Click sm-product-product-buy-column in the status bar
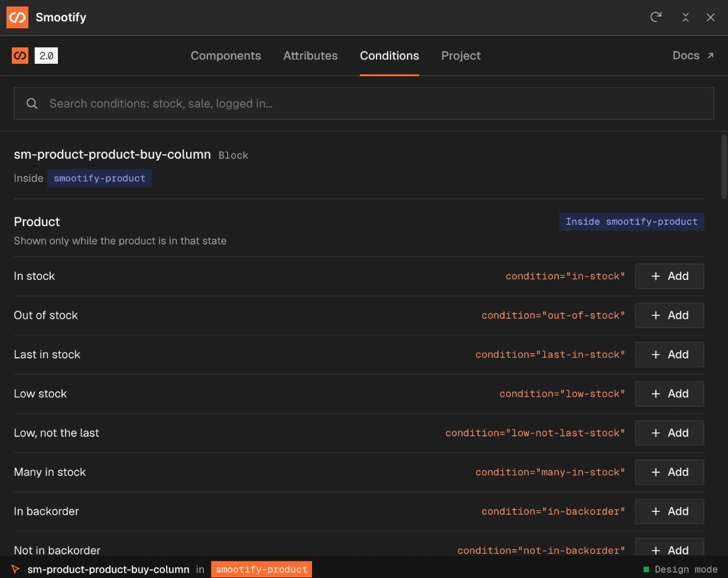Image resolution: width=728 pixels, height=578 pixels. [108, 569]
